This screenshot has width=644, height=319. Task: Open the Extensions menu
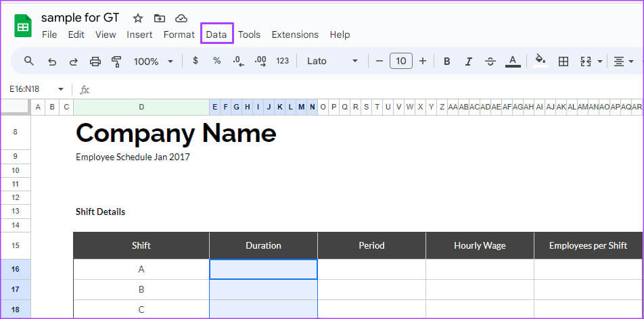(295, 34)
